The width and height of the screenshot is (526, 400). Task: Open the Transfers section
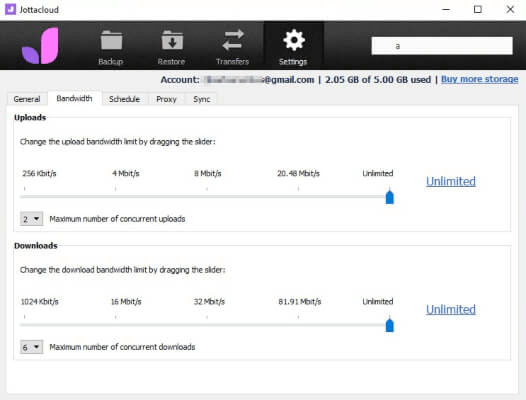232,47
